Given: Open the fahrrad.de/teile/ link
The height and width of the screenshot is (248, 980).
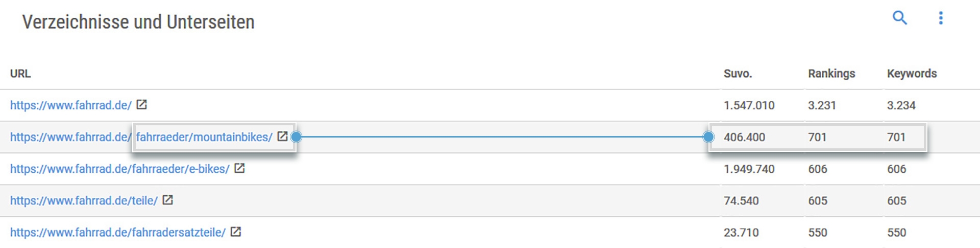Looking at the screenshot, I should click(x=84, y=200).
